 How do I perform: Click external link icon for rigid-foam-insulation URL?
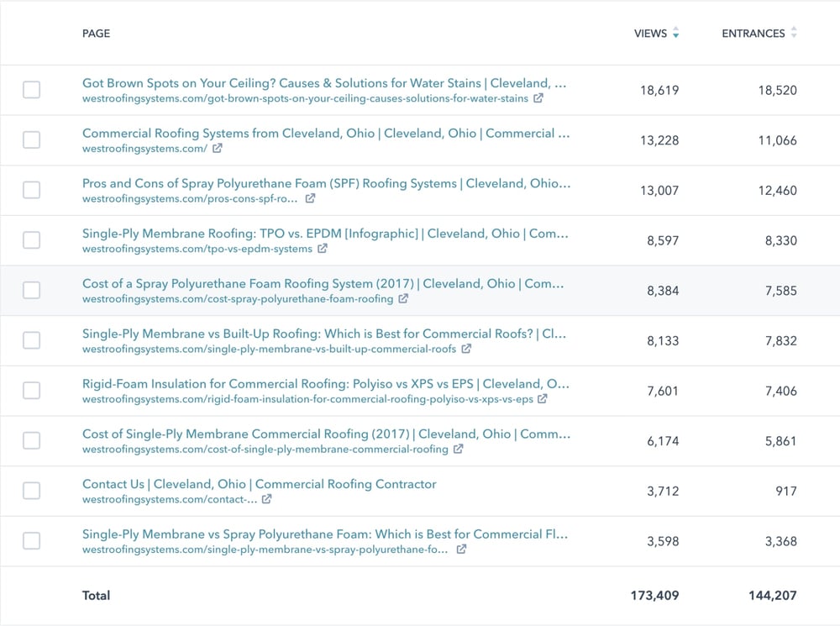(x=543, y=399)
